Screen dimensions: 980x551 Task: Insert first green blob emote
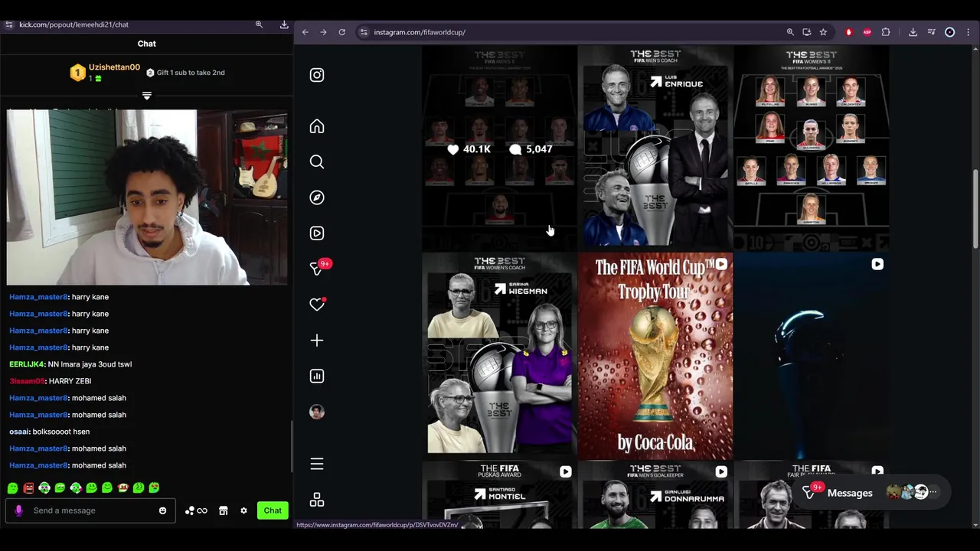(13, 487)
